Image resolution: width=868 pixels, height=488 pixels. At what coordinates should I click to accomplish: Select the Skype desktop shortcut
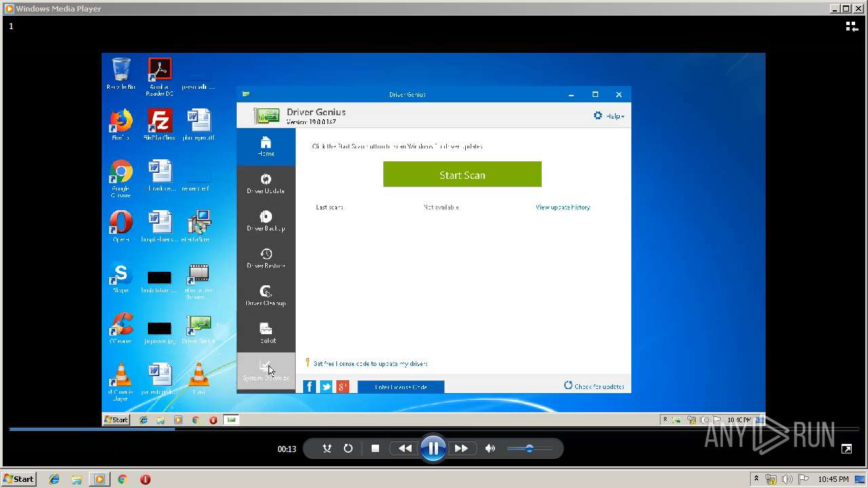coord(121,277)
